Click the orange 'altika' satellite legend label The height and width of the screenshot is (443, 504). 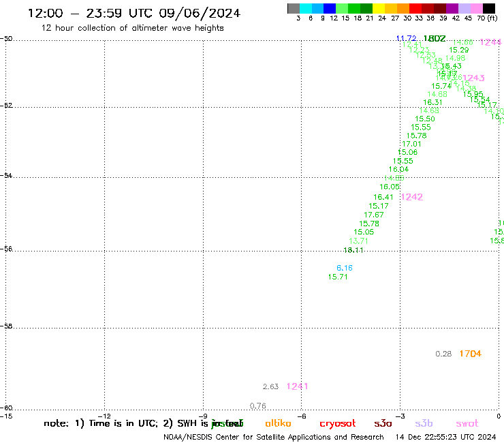click(x=278, y=423)
